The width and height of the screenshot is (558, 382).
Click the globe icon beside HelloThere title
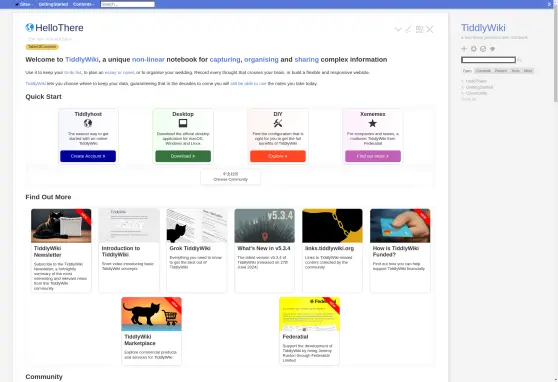pyautogui.click(x=30, y=27)
